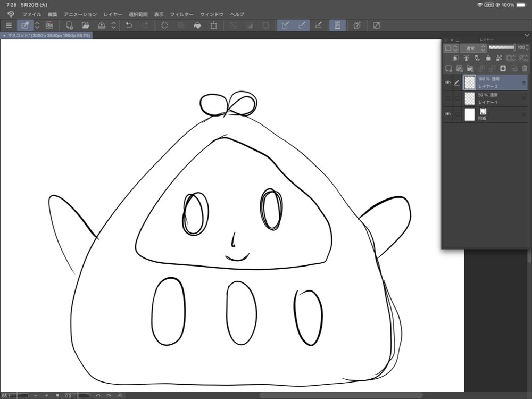
Task: Open the ウィンドウ menu
Action: [212, 14]
